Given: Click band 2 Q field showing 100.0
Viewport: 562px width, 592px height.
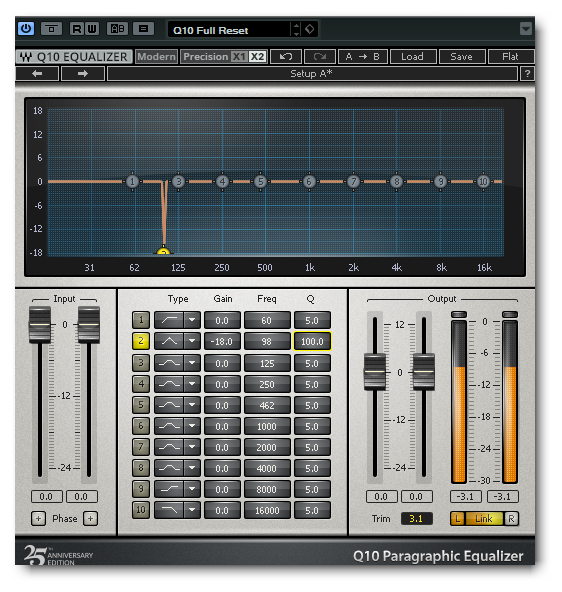Looking at the screenshot, I should (312, 341).
